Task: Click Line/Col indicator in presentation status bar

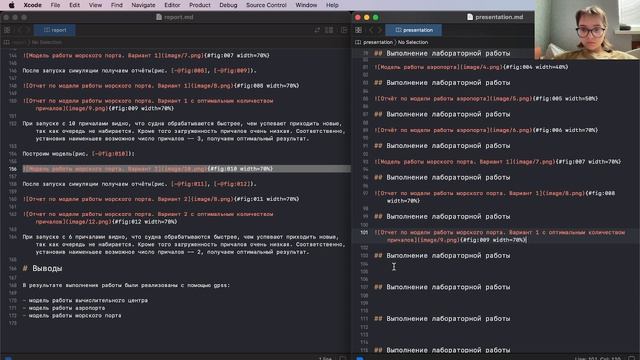Action: click(x=598, y=358)
